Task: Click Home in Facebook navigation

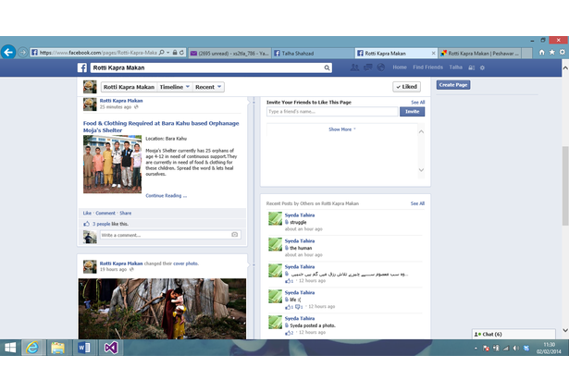Action: [400, 67]
